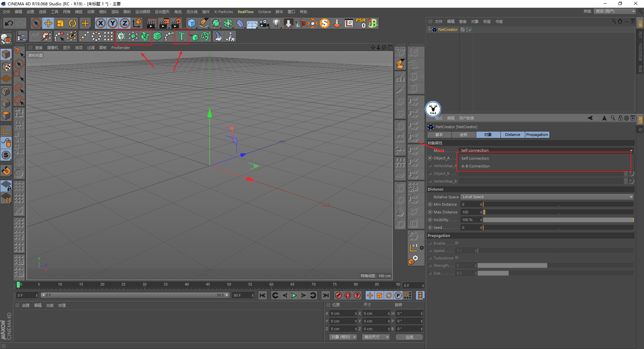Open the 对象 (相对) coordinate dropdown
The height and width of the screenshot is (349, 644).
[x=343, y=337]
